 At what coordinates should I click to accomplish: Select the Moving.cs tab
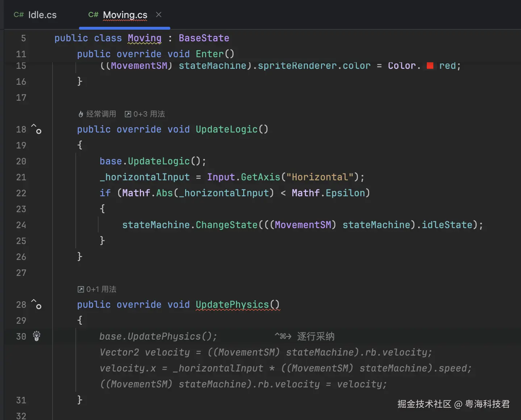pos(125,15)
